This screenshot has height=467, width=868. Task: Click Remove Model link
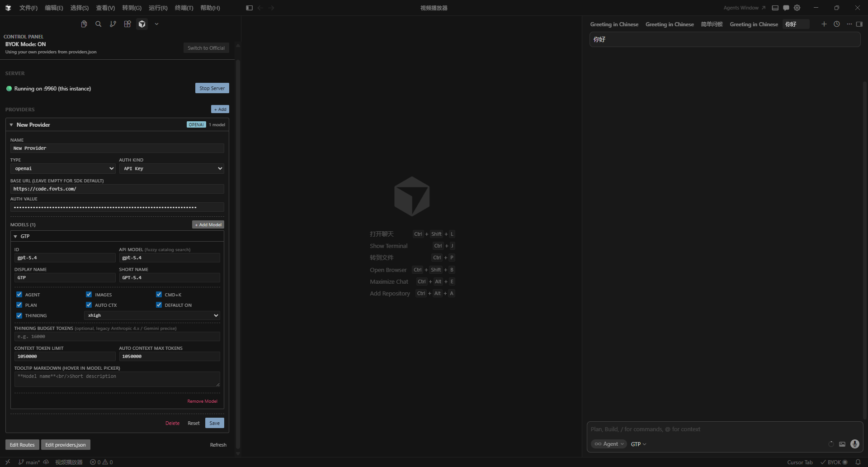202,401
